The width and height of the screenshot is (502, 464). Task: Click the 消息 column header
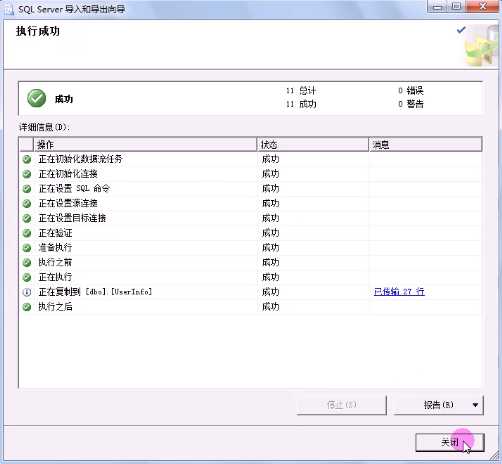pyautogui.click(x=425, y=145)
